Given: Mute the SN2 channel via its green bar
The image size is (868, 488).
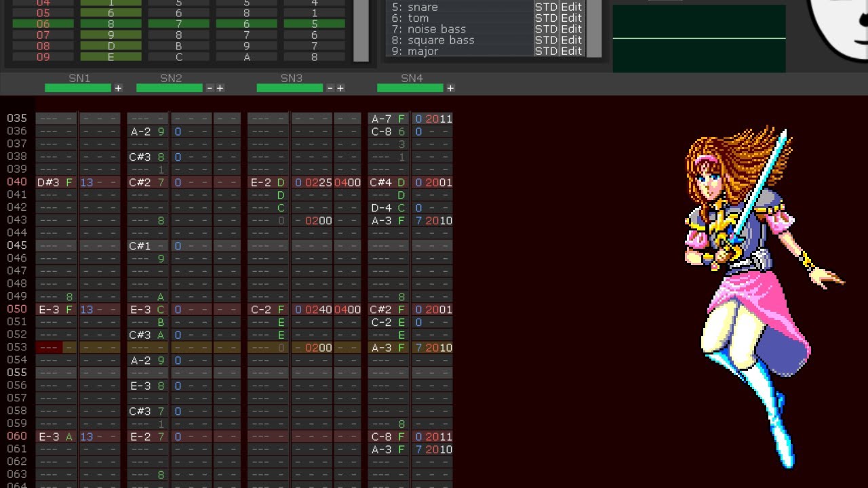Looking at the screenshot, I should (x=170, y=88).
